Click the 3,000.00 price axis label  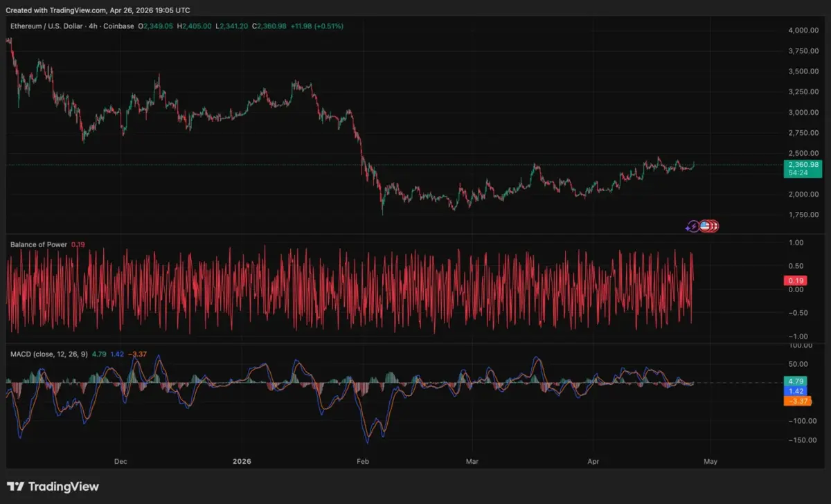[x=803, y=112]
